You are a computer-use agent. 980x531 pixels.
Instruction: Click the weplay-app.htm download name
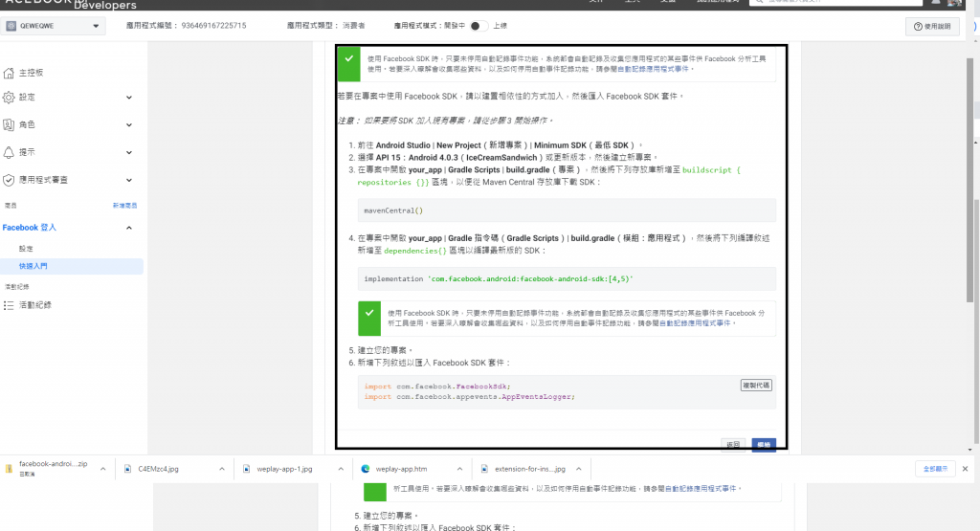pyautogui.click(x=401, y=469)
